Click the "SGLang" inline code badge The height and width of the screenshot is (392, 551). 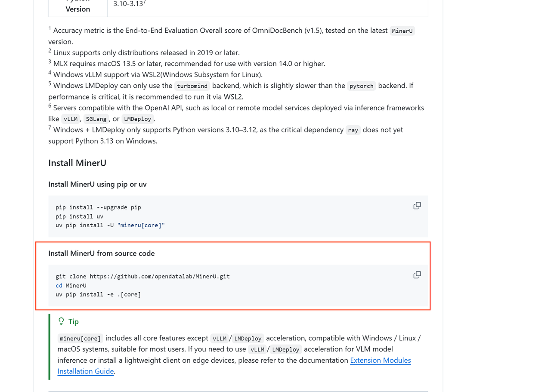coord(96,119)
